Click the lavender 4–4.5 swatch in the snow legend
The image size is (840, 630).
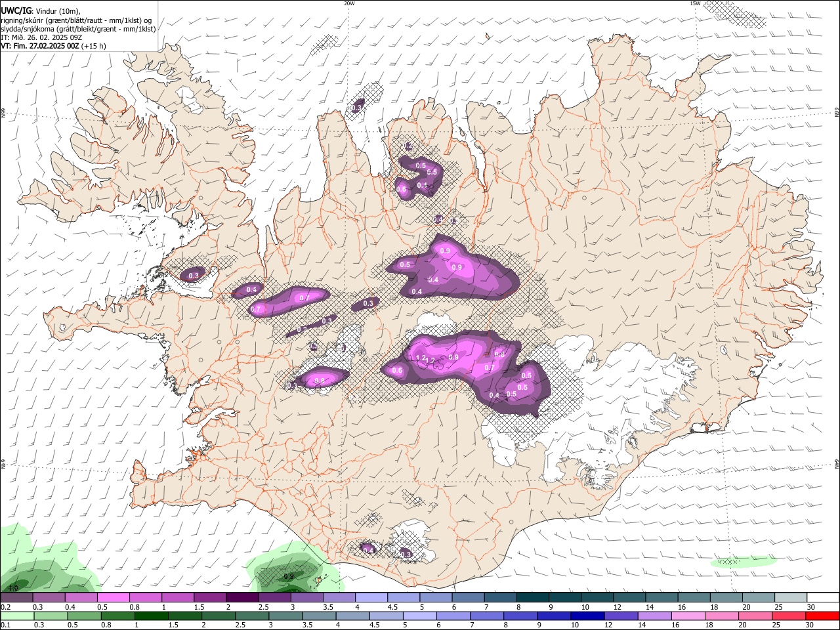click(x=371, y=597)
